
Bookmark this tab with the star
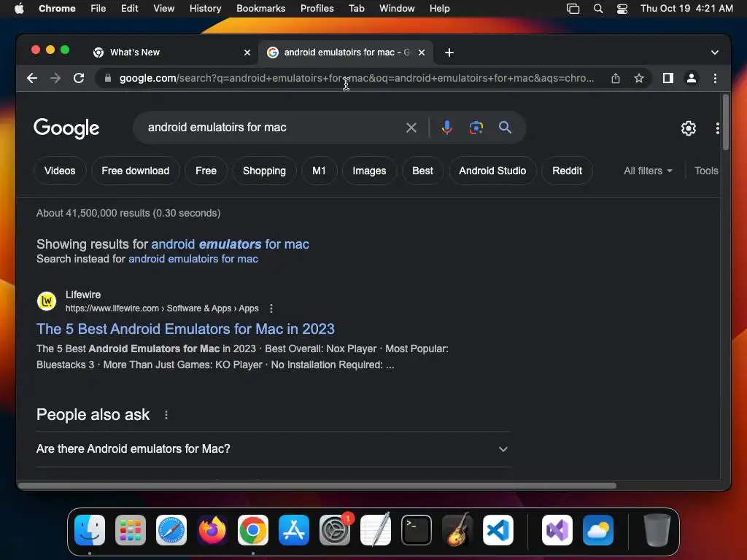pyautogui.click(x=639, y=78)
